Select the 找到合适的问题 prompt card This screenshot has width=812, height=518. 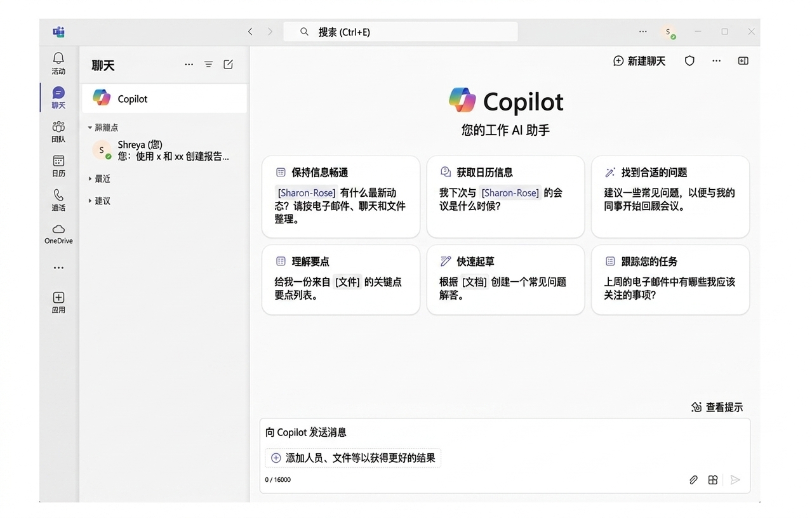[x=670, y=197]
